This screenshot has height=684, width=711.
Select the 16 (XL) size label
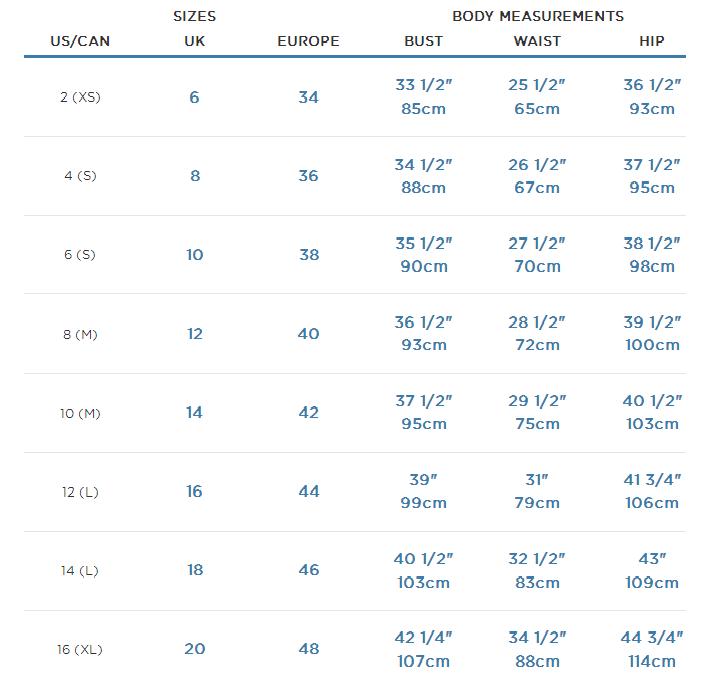click(x=80, y=650)
